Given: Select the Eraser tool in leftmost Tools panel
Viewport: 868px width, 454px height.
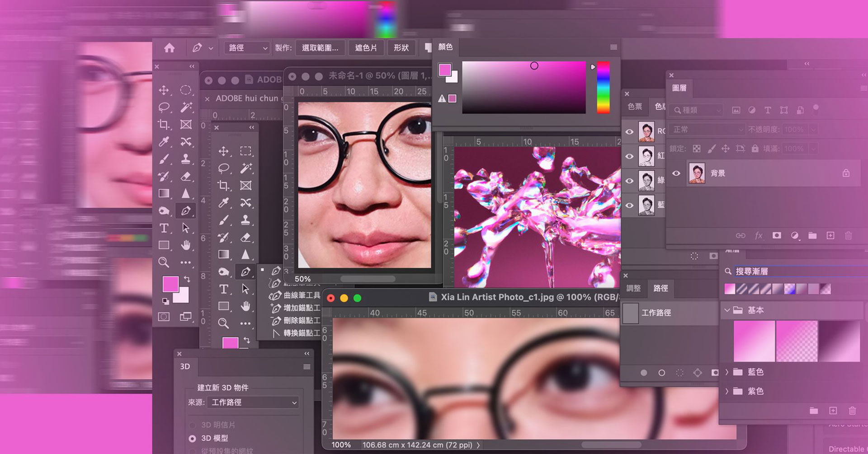Looking at the screenshot, I should pyautogui.click(x=185, y=176).
